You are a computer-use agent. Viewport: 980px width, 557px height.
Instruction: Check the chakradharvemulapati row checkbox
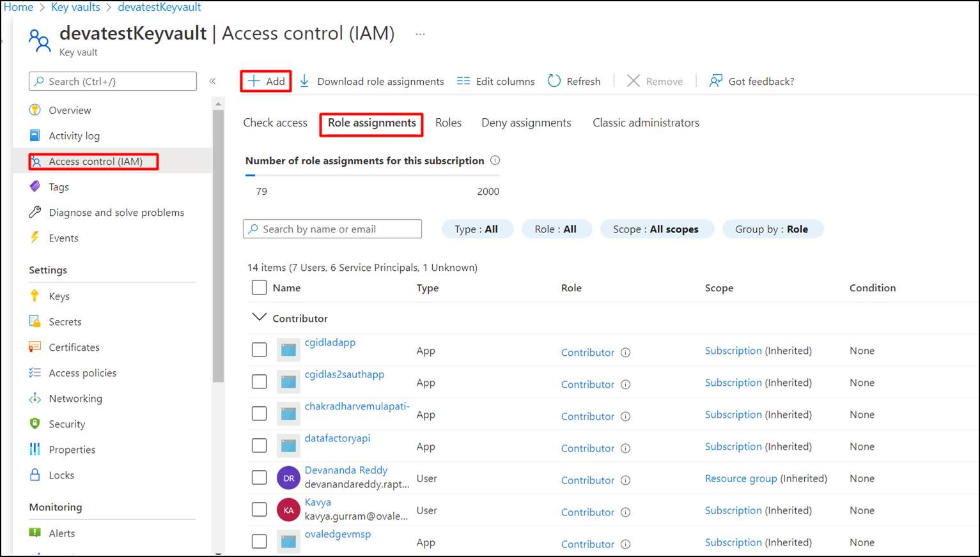coord(259,414)
